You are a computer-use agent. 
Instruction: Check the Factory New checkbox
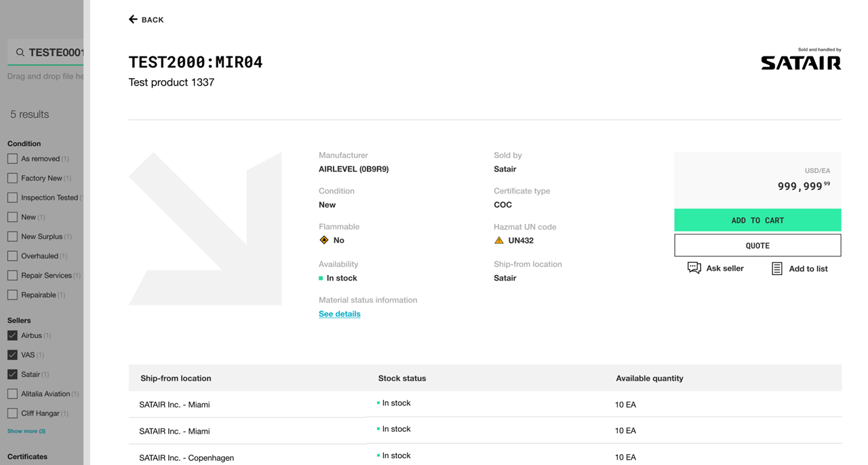pyautogui.click(x=12, y=178)
